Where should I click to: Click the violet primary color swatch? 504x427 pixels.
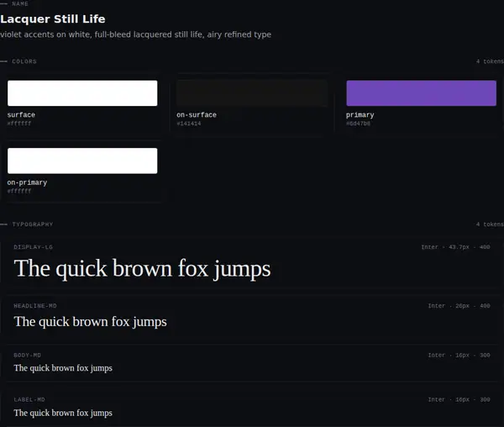coord(421,93)
